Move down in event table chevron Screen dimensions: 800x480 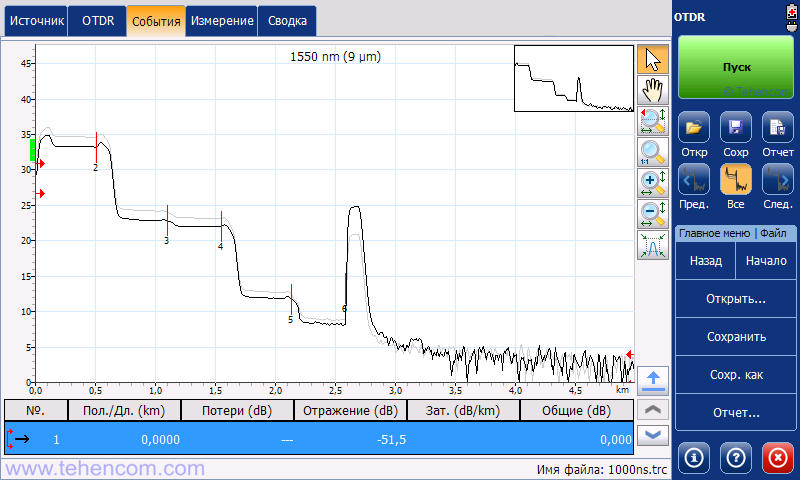(x=653, y=435)
